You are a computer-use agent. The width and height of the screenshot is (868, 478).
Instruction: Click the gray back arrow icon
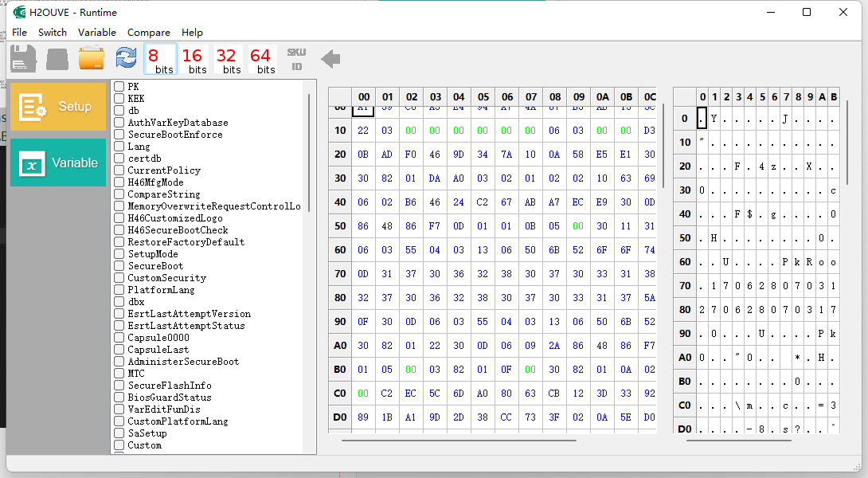(x=330, y=59)
